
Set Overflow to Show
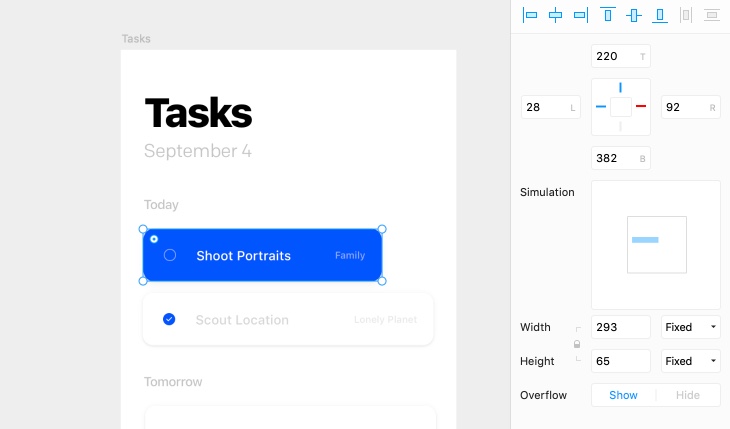623,395
